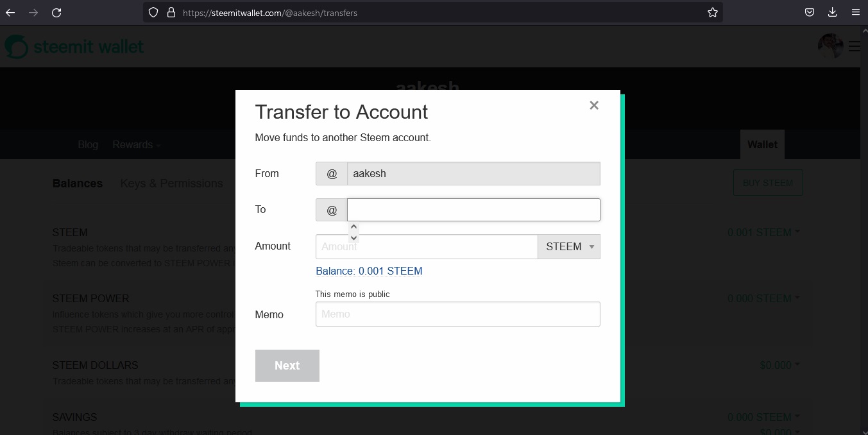Reload the page
Image resolution: width=868 pixels, height=435 pixels.
click(56, 12)
